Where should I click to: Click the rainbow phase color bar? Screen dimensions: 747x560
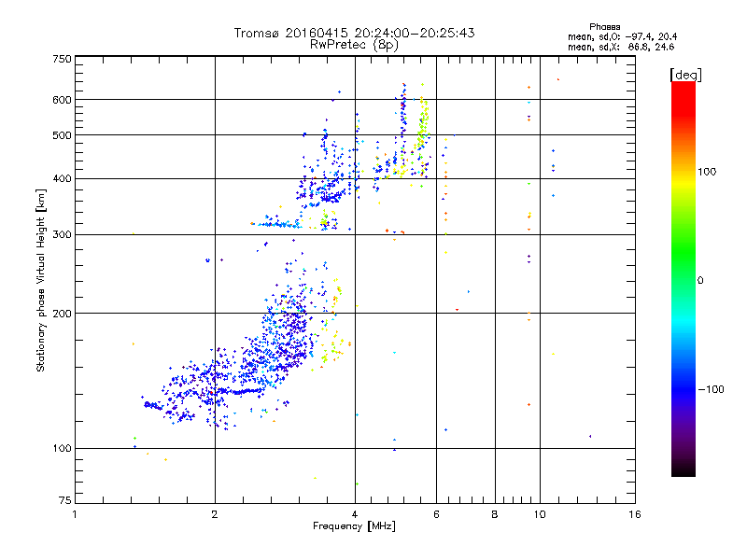684,278
